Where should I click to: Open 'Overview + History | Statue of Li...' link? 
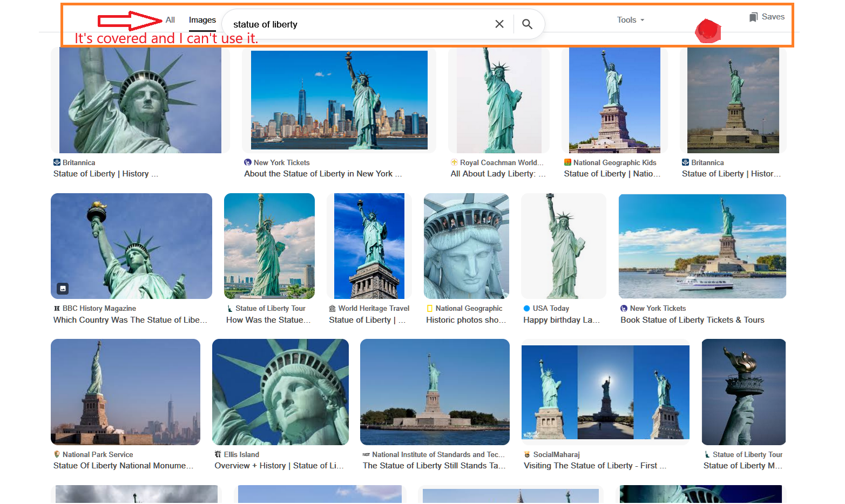279,466
